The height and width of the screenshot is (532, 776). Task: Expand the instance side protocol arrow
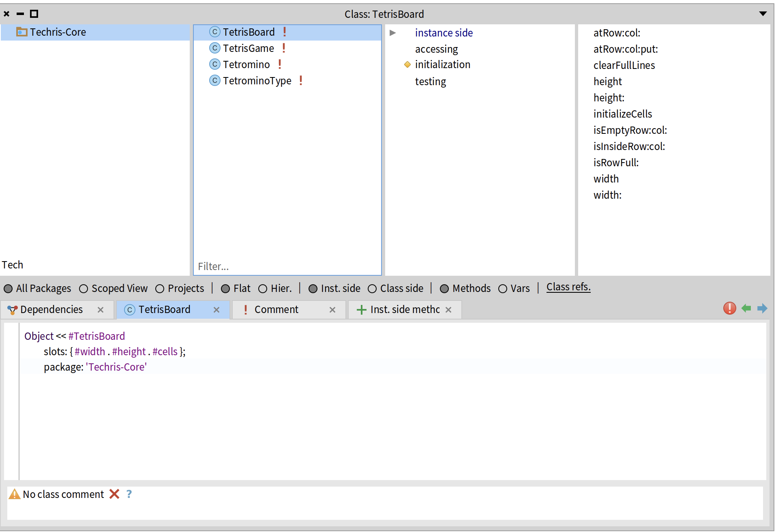click(392, 33)
